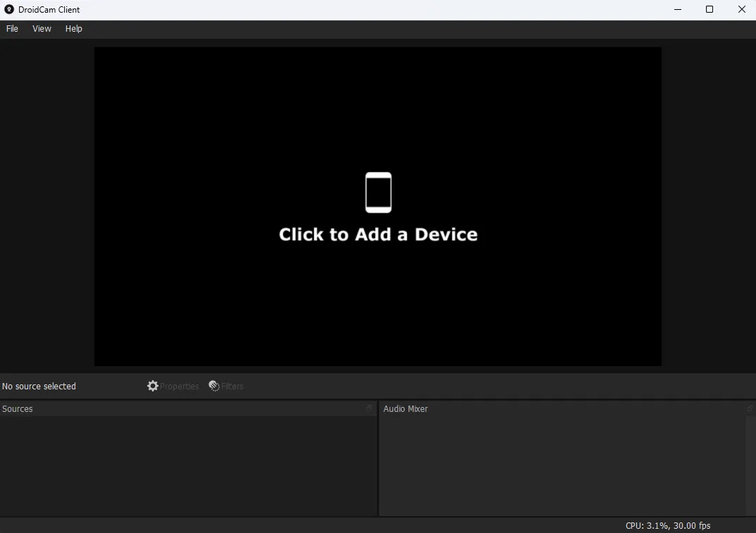Click the Audio Mixer panel title
Screen dimensions: 756x533
point(406,408)
